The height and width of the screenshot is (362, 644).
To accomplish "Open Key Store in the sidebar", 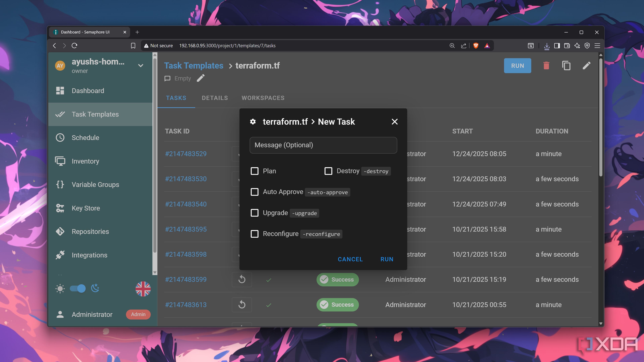I will point(100,208).
